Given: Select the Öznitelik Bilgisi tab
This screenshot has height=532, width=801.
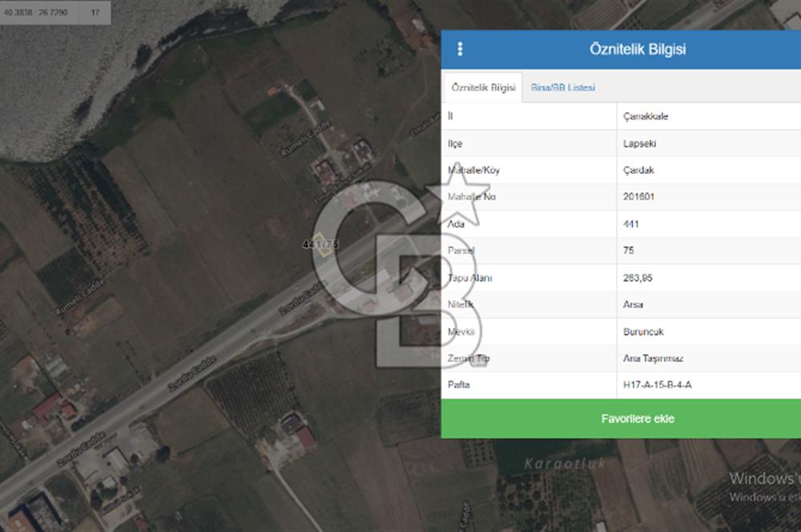Looking at the screenshot, I should coord(483,88).
